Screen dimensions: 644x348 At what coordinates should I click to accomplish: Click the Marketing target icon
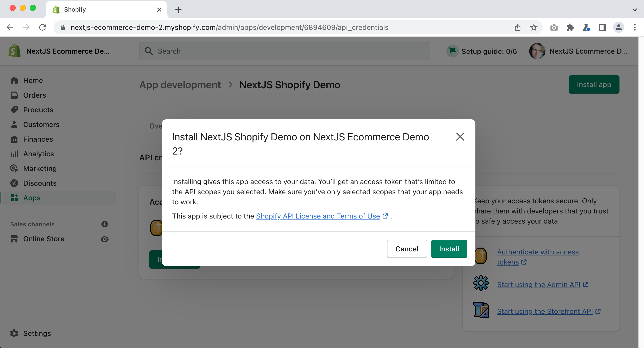tap(14, 168)
